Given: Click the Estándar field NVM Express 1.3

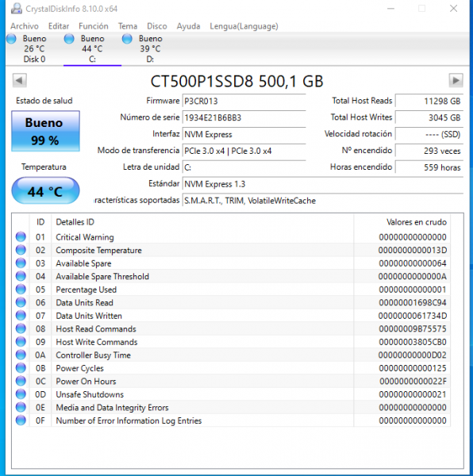Looking at the screenshot, I should [x=323, y=184].
